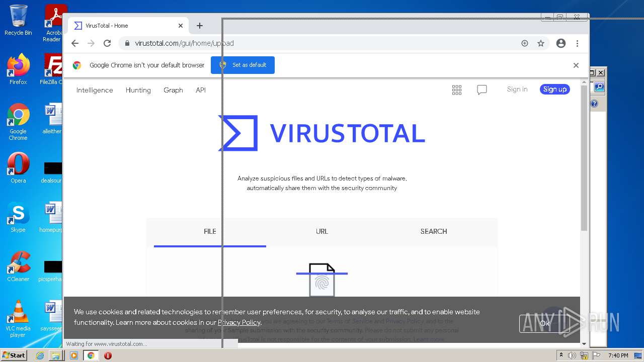Open API in the navigation
This screenshot has width=644, height=362.
tap(201, 90)
